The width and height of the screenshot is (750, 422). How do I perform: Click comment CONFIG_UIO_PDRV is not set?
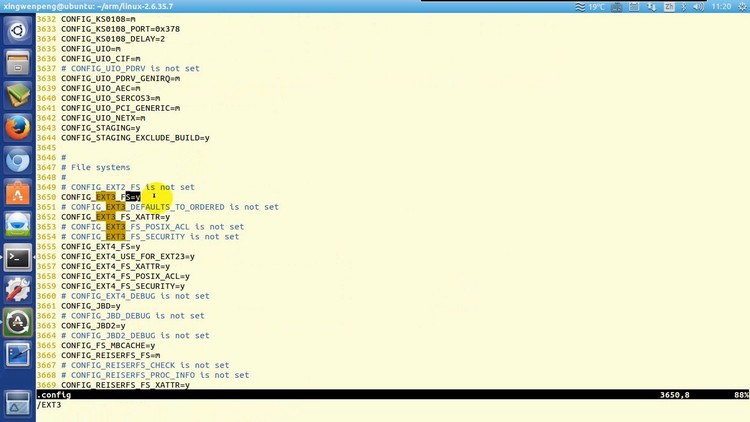130,68
